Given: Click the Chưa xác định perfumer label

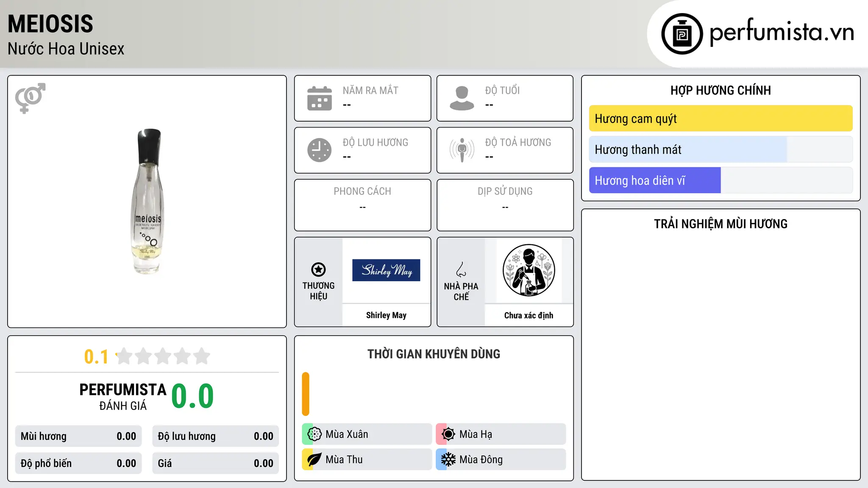Looking at the screenshot, I should point(529,315).
